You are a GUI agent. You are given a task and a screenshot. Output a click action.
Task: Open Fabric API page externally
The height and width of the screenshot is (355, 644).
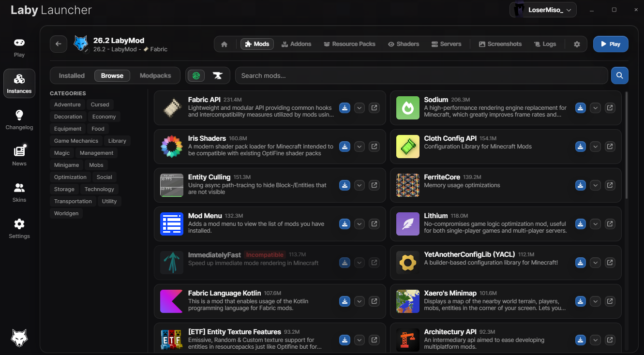pyautogui.click(x=374, y=108)
